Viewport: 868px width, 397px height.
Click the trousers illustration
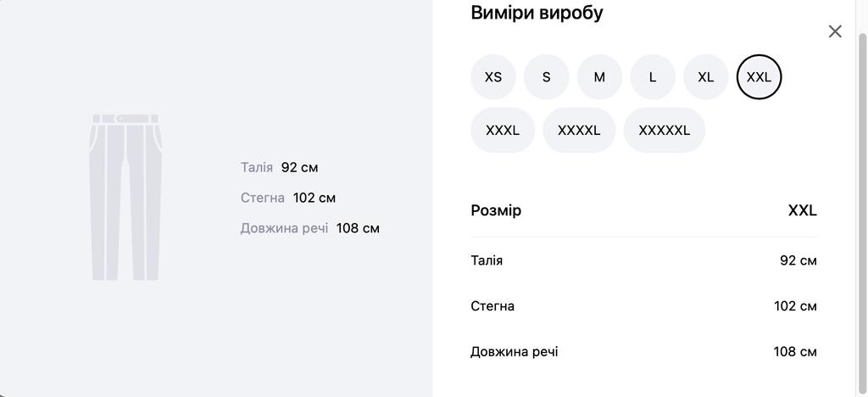(125, 197)
